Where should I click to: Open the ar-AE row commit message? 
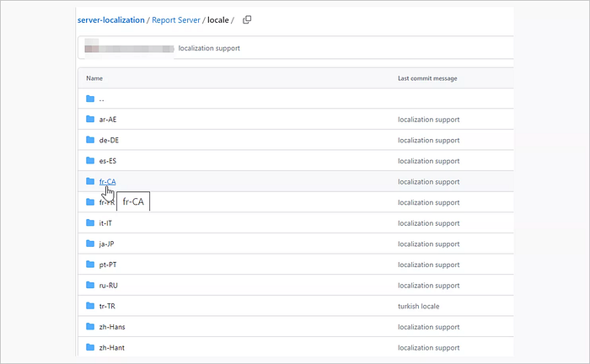(x=428, y=120)
